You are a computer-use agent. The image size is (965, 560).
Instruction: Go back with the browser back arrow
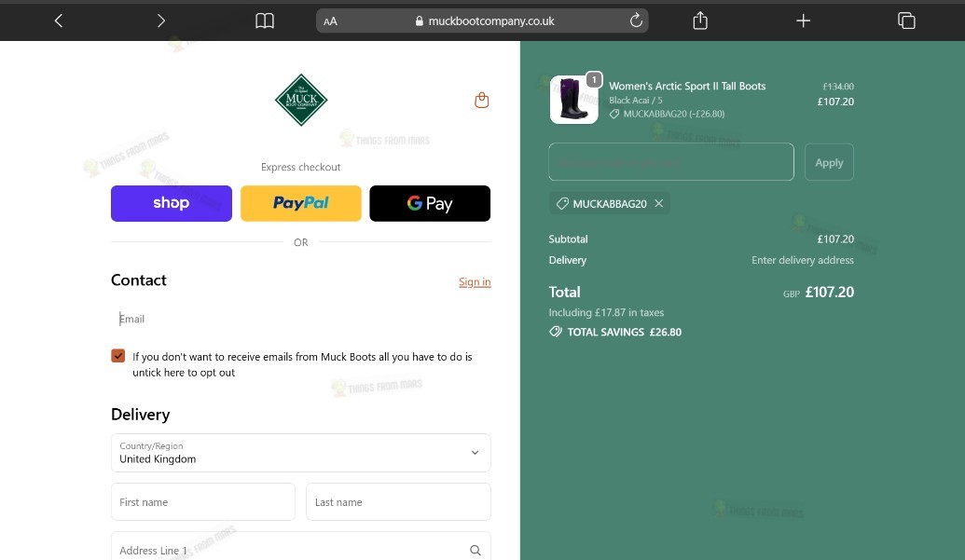59,20
